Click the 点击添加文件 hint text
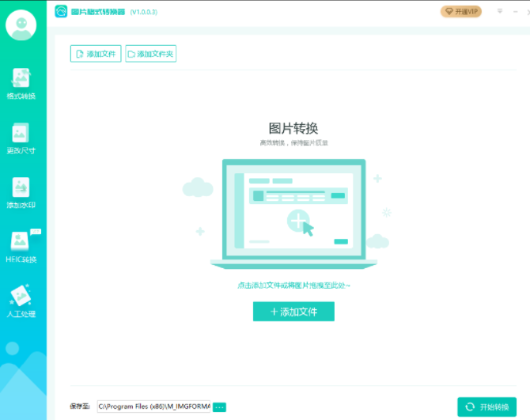The width and height of the screenshot is (530, 420). pos(293,286)
